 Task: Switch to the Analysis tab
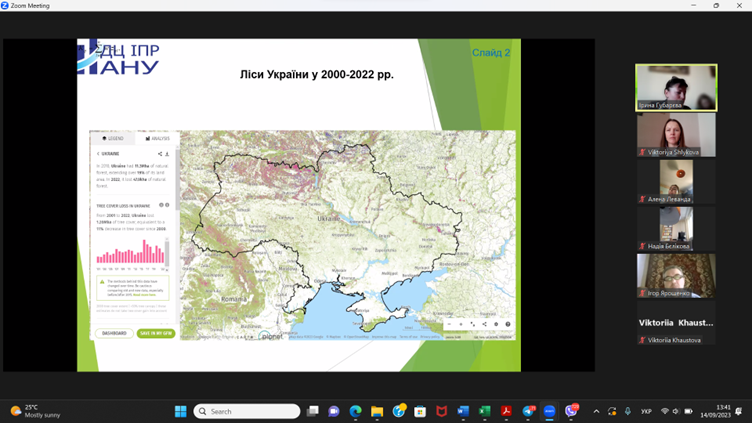(x=156, y=138)
